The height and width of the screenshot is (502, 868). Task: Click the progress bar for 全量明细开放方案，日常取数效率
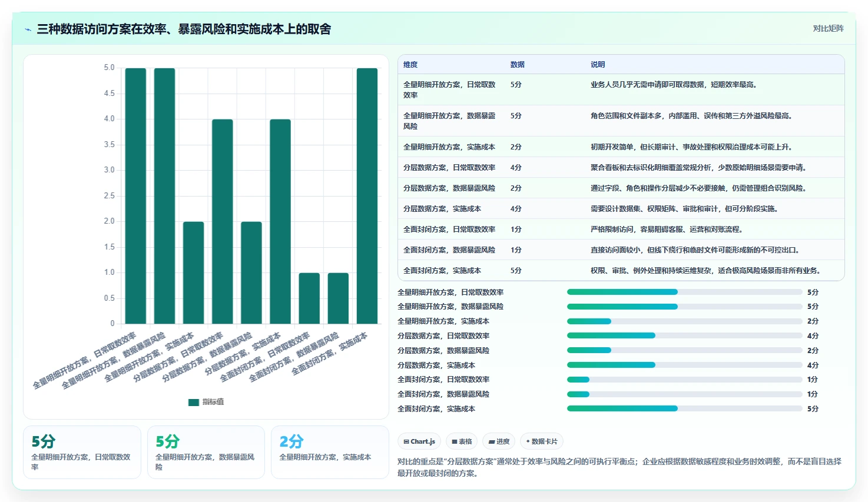pos(684,292)
